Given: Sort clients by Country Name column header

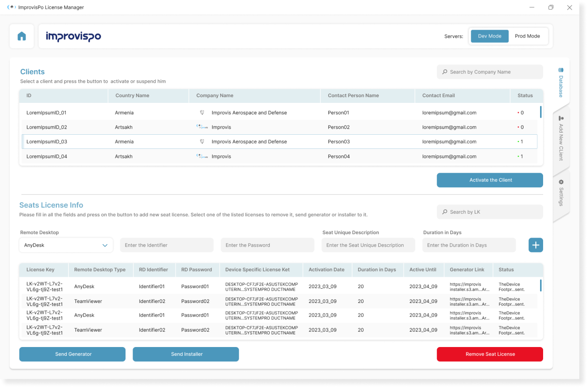Looking at the screenshot, I should tap(132, 95).
